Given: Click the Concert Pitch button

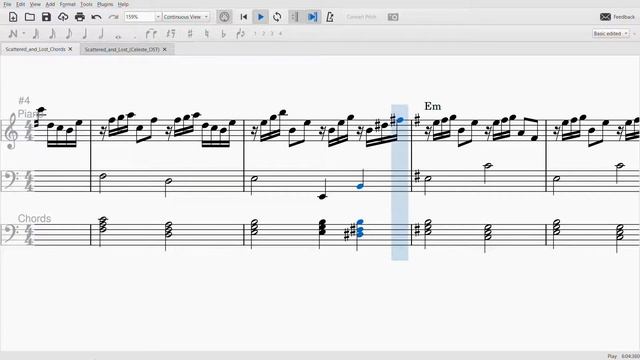Looking at the screenshot, I should click(x=361, y=17).
